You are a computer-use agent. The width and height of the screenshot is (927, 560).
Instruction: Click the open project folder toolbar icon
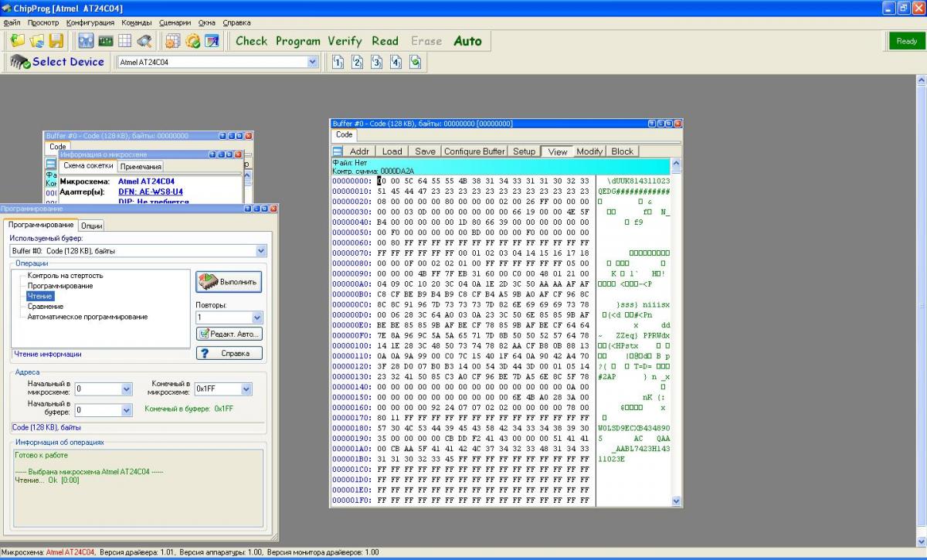click(36, 41)
